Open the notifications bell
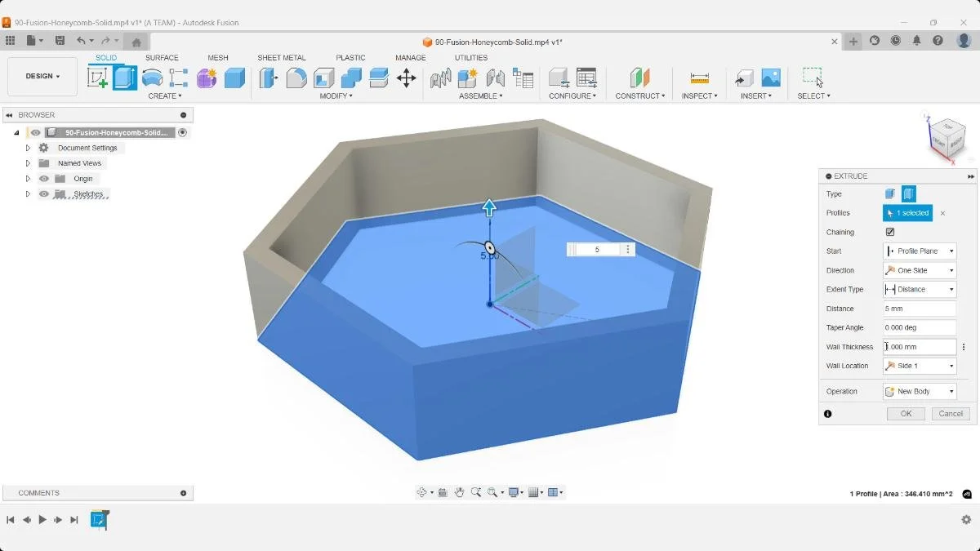The image size is (980, 551). (917, 40)
